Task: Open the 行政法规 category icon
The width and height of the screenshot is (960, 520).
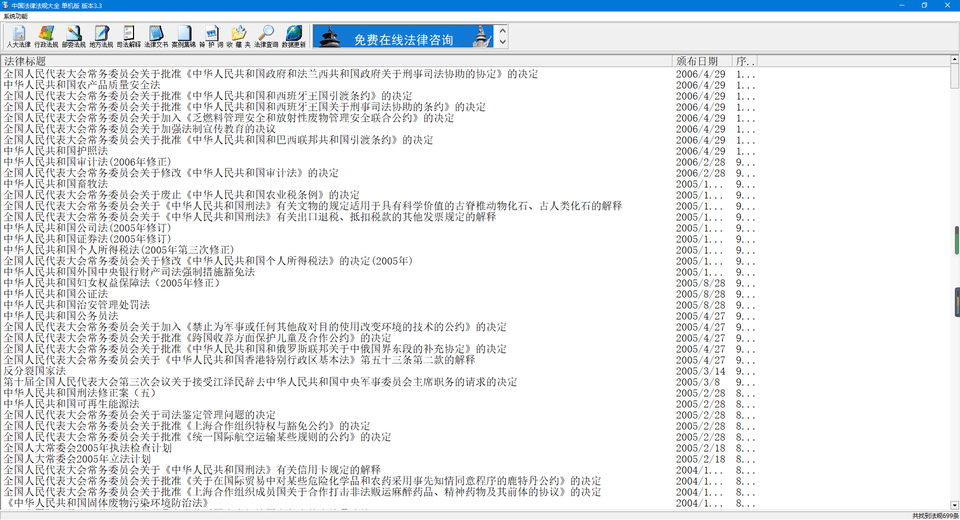Action: 46,37
